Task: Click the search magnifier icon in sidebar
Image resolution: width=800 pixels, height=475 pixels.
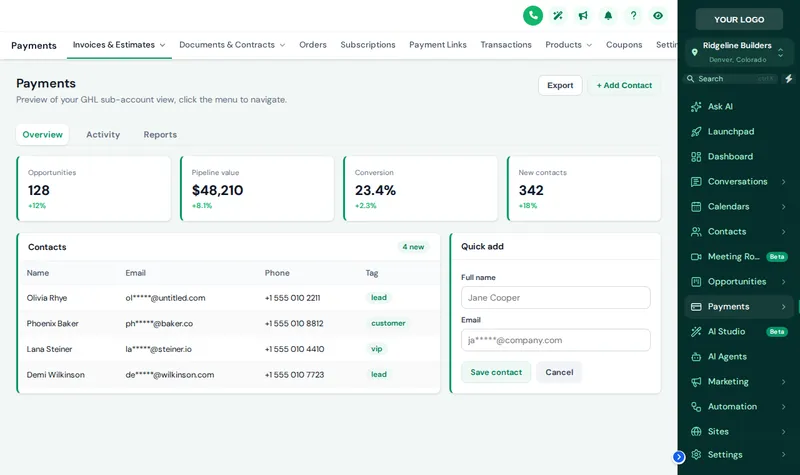Action: coord(690,79)
